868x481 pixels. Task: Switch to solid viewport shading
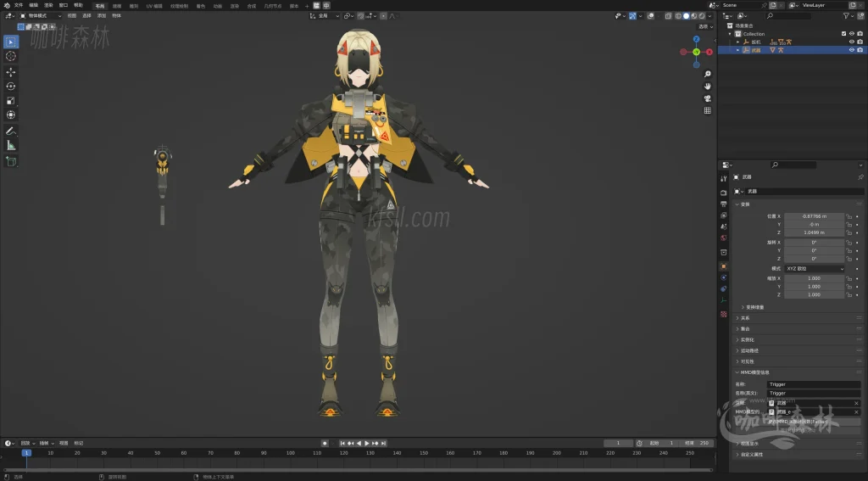coord(686,16)
